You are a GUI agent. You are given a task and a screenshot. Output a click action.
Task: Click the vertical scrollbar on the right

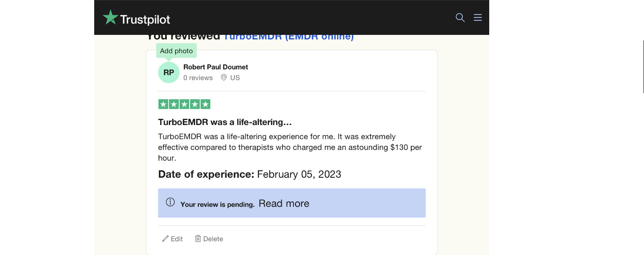point(643,66)
